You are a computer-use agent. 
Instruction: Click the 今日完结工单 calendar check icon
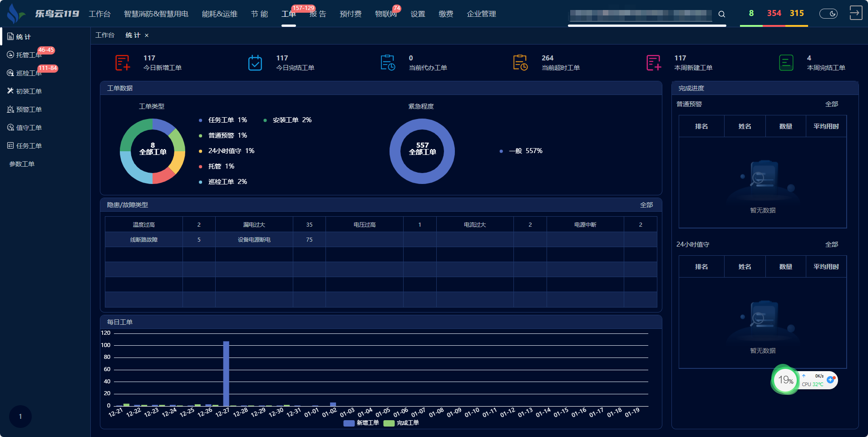255,63
